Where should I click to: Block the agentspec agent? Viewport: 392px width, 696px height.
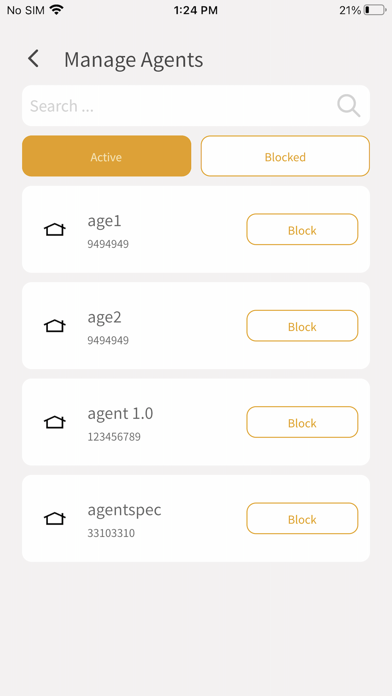coord(302,518)
